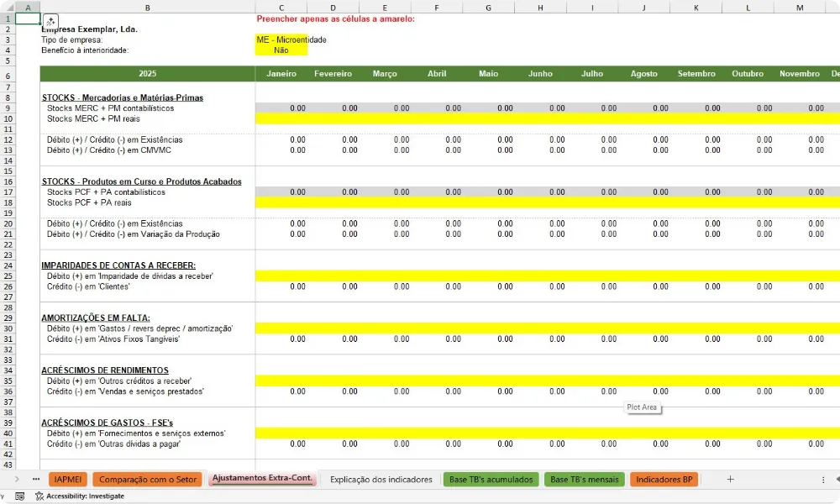Click Débito em 'Outros créditos a receber' label
The height and width of the screenshot is (504, 840).
[119, 381]
